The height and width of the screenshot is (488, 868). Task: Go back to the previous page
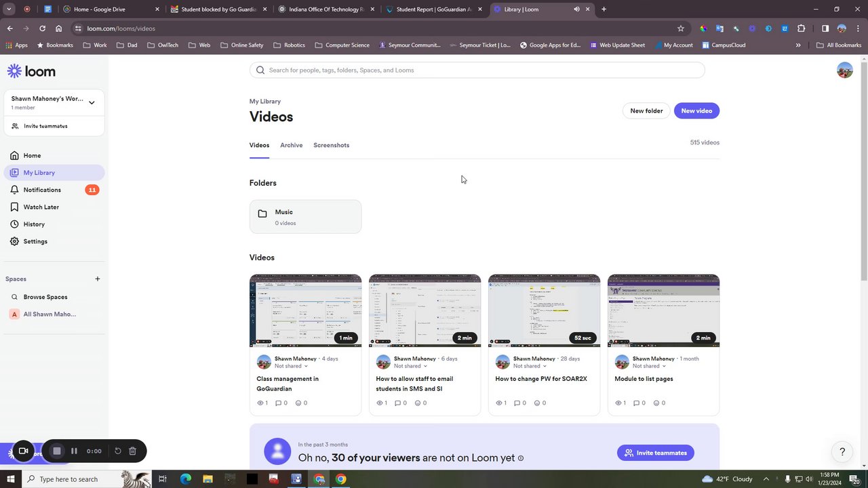tap(9, 28)
